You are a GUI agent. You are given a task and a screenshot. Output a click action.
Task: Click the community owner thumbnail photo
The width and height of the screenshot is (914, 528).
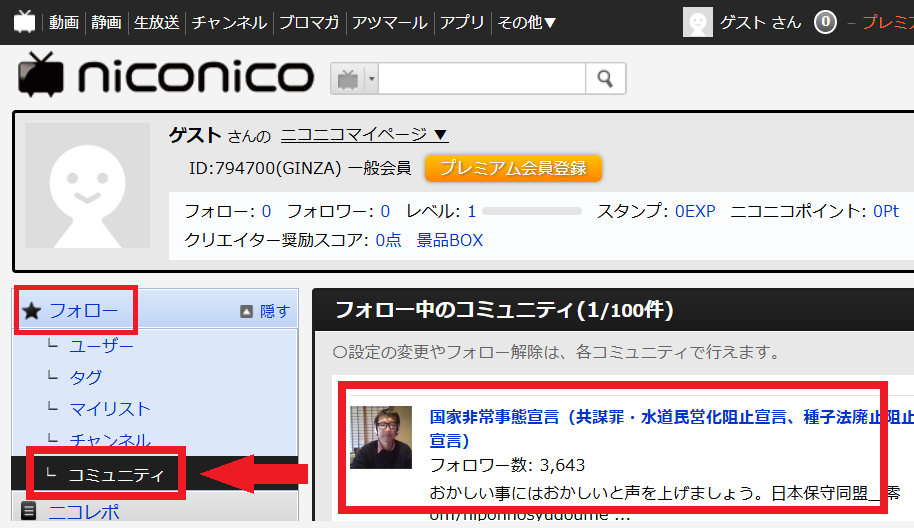click(x=381, y=437)
